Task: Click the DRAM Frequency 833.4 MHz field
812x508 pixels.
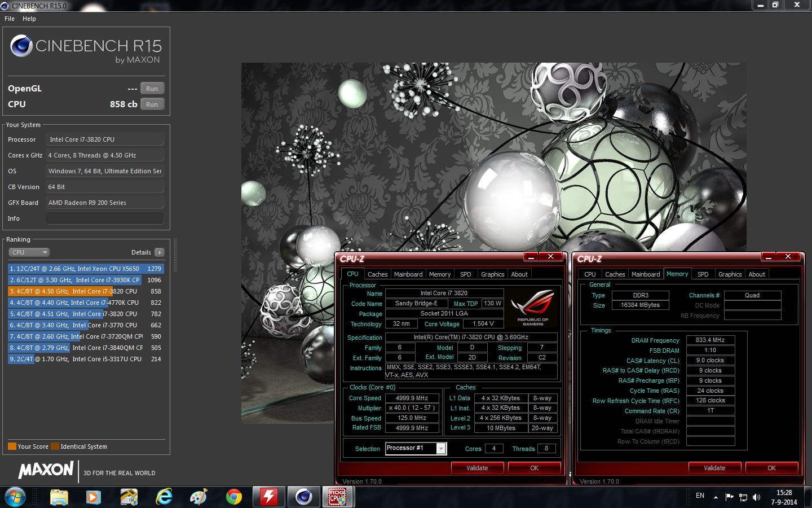Action: tap(710, 340)
